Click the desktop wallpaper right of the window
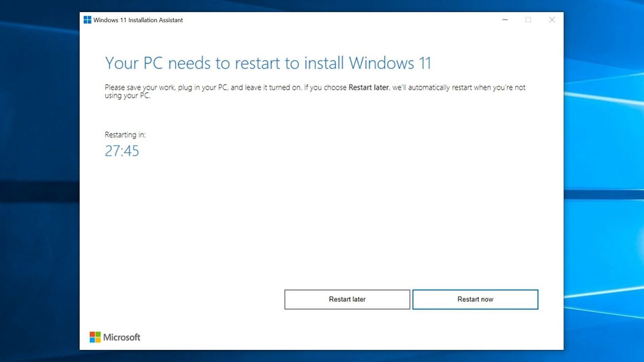The width and height of the screenshot is (644, 362). point(604,181)
